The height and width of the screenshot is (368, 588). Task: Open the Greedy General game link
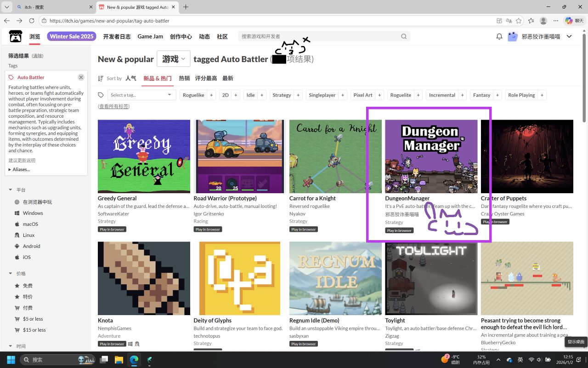(x=117, y=198)
